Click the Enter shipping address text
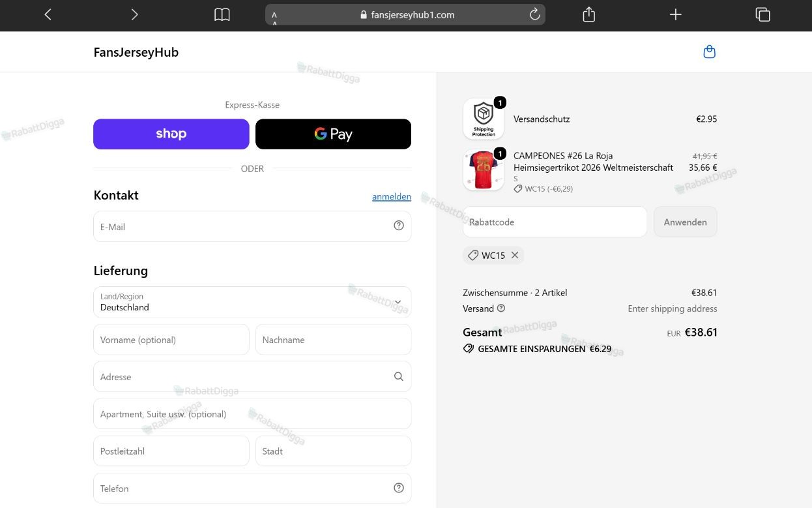Viewport: 812px width, 508px height. coord(673,308)
